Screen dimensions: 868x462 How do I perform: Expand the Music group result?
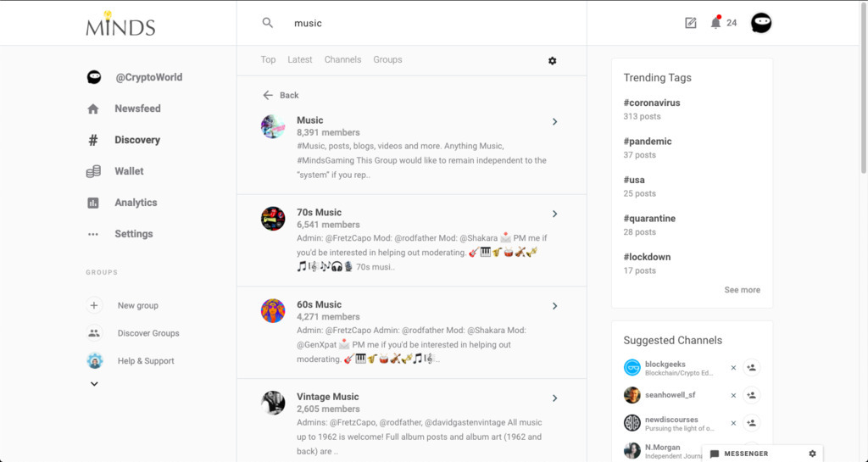(x=554, y=122)
